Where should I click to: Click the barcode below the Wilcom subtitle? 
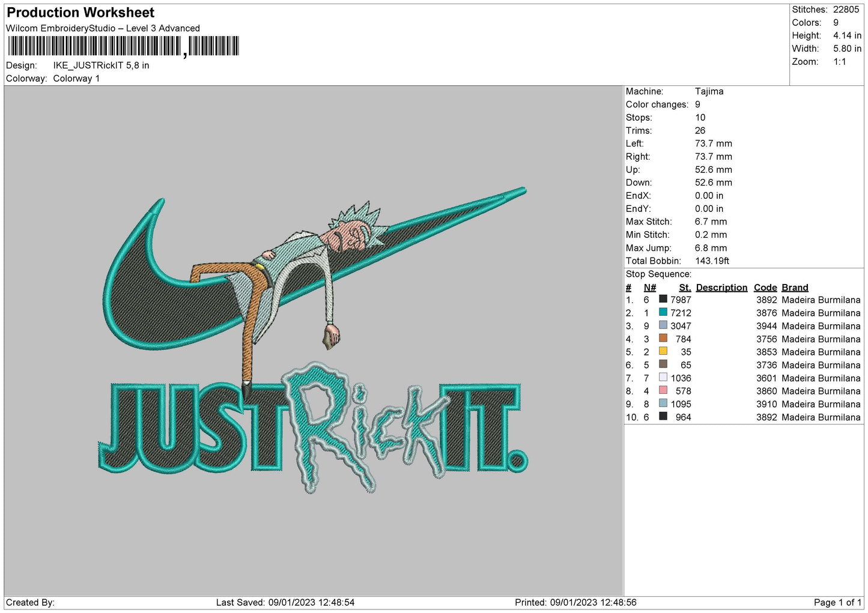(x=123, y=46)
